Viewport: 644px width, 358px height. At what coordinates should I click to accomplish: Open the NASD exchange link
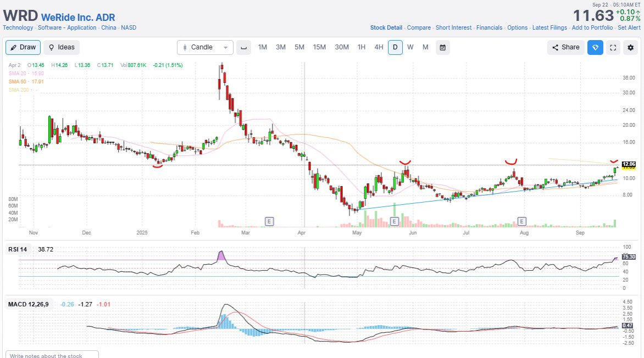click(x=129, y=27)
